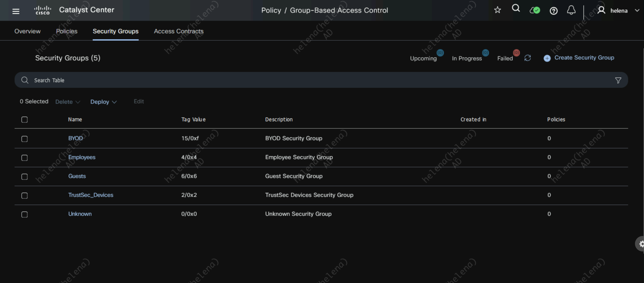
Task: Refresh the security groups table
Action: pyautogui.click(x=527, y=58)
